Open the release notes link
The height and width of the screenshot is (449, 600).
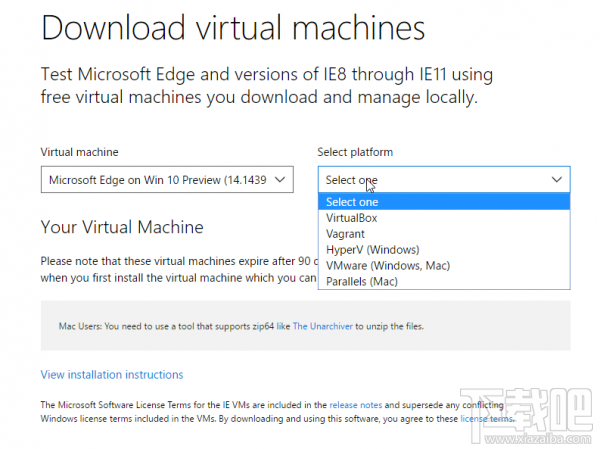(355, 405)
